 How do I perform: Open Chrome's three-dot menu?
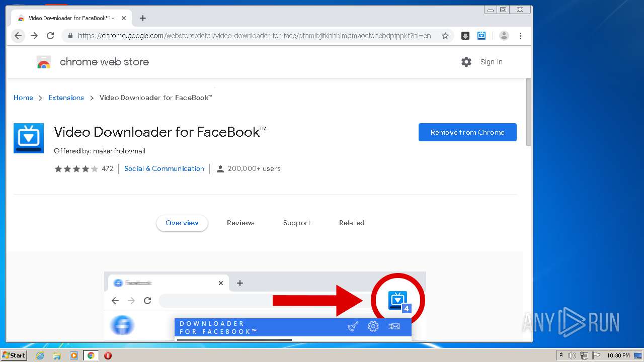(x=520, y=36)
